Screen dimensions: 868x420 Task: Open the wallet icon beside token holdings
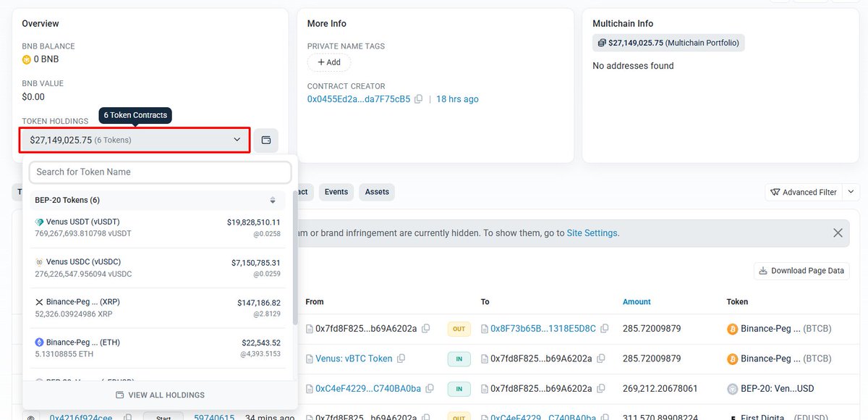click(266, 140)
